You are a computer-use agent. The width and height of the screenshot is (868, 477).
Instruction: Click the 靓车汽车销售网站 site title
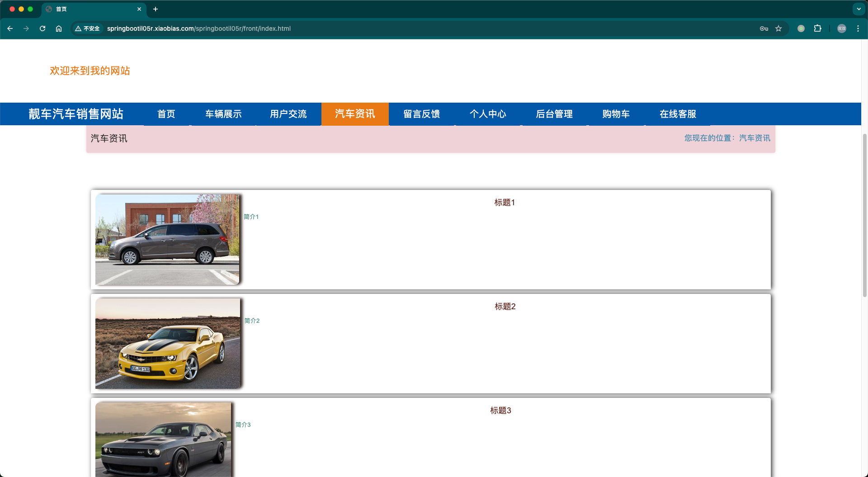76,114
